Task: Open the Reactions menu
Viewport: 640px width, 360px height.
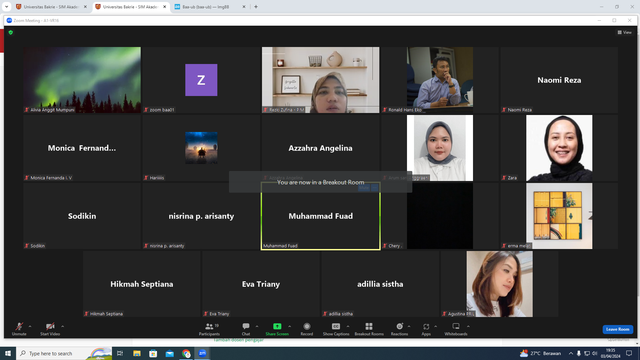Action: (x=399, y=329)
